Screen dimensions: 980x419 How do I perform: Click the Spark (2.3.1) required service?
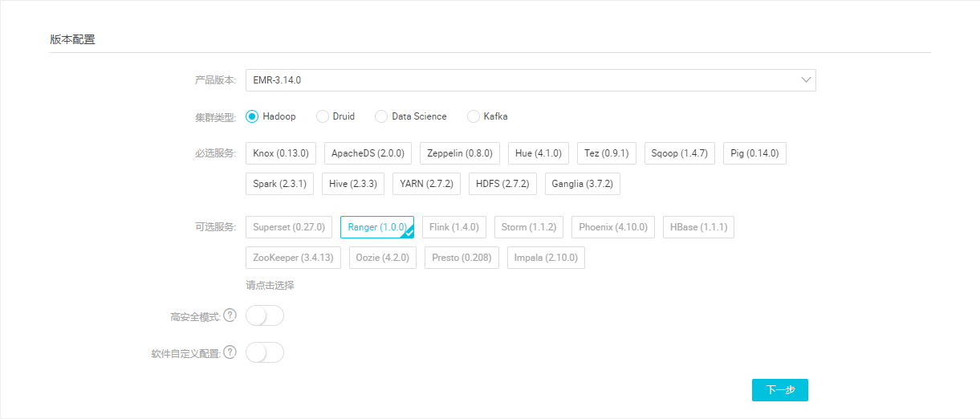(279, 184)
